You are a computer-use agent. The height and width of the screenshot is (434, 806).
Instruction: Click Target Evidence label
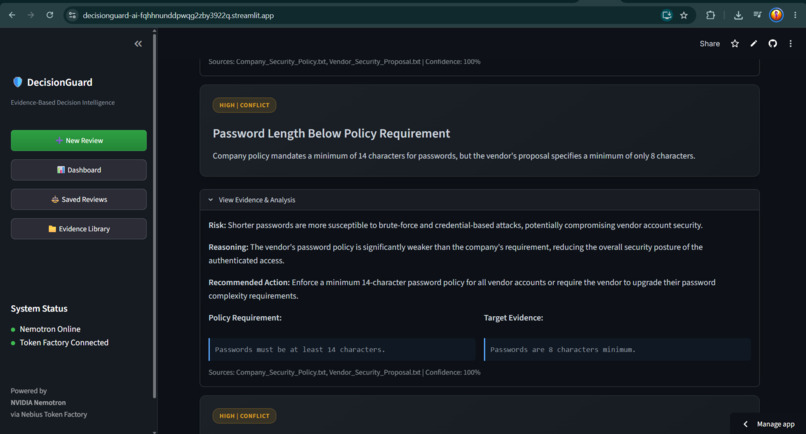pos(513,318)
